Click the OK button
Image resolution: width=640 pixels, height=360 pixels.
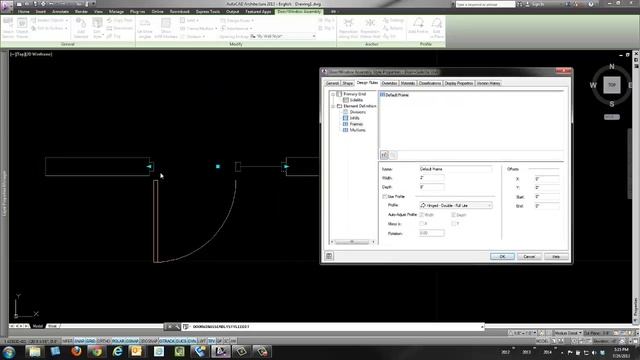[x=502, y=256]
